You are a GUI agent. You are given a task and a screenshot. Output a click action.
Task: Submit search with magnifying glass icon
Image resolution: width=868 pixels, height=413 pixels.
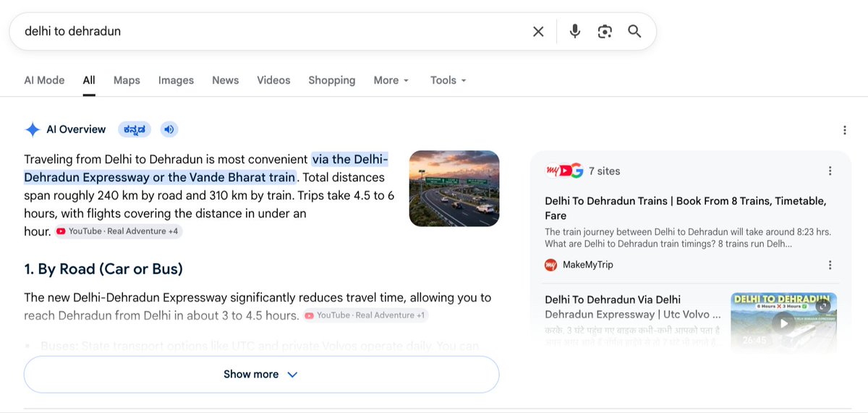(x=634, y=31)
